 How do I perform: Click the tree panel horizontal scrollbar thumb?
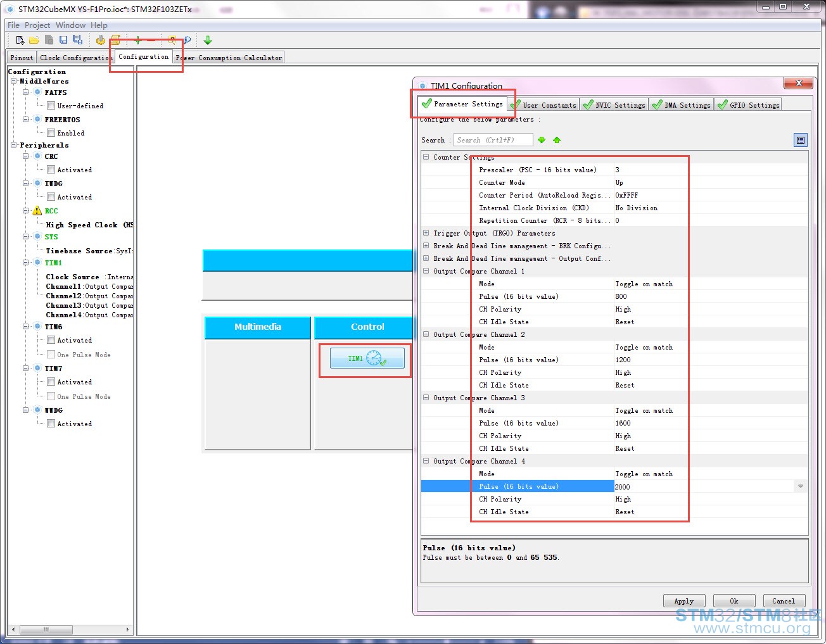pos(46,629)
